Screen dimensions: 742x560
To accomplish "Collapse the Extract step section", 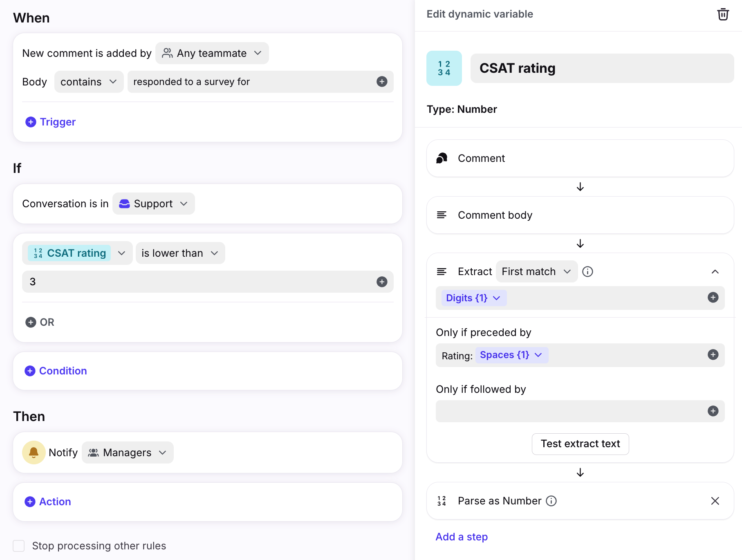I will tap(715, 272).
